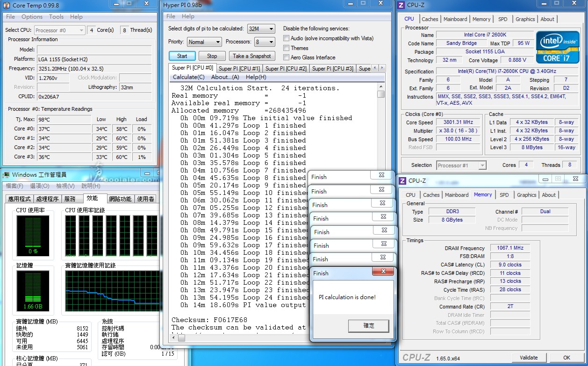
Task: Click the CPU 使用率 0 % meter
Action: pyautogui.click(x=33, y=235)
